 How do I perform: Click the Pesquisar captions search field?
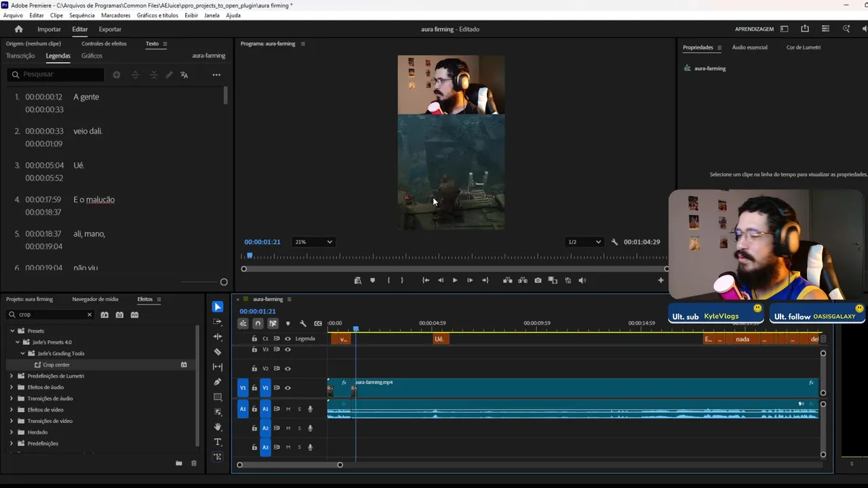click(56, 75)
